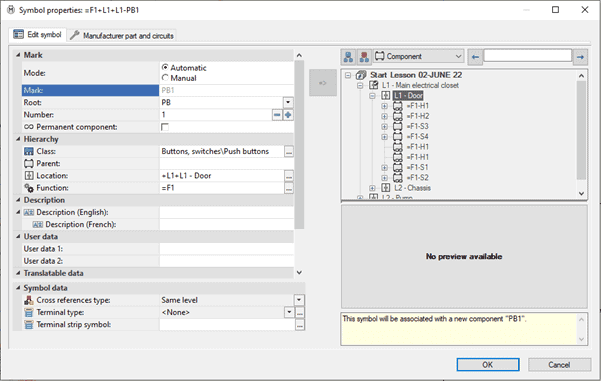Select Automatic mark mode
601x381 pixels.
pos(165,67)
